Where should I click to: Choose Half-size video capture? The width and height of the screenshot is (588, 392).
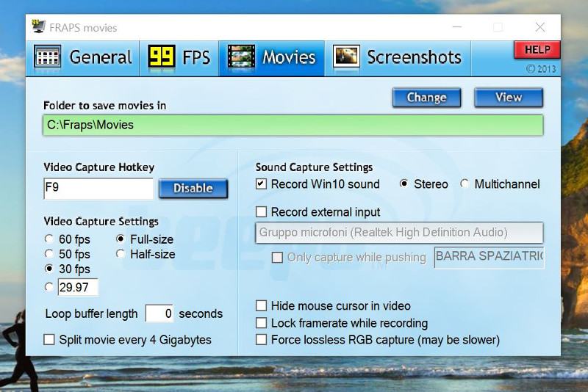pos(146,254)
